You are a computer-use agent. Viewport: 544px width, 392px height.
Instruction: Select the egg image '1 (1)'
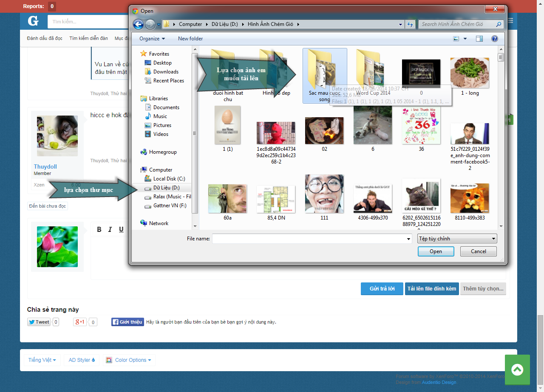click(228, 129)
